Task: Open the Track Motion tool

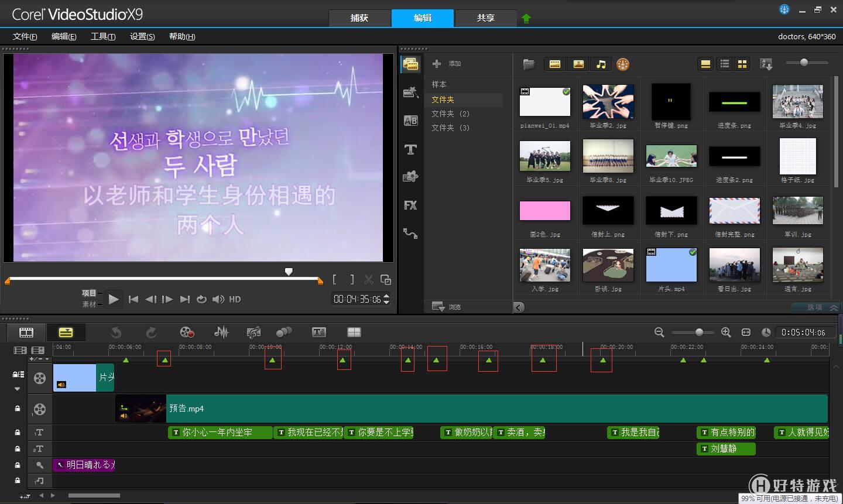Action: (x=284, y=332)
